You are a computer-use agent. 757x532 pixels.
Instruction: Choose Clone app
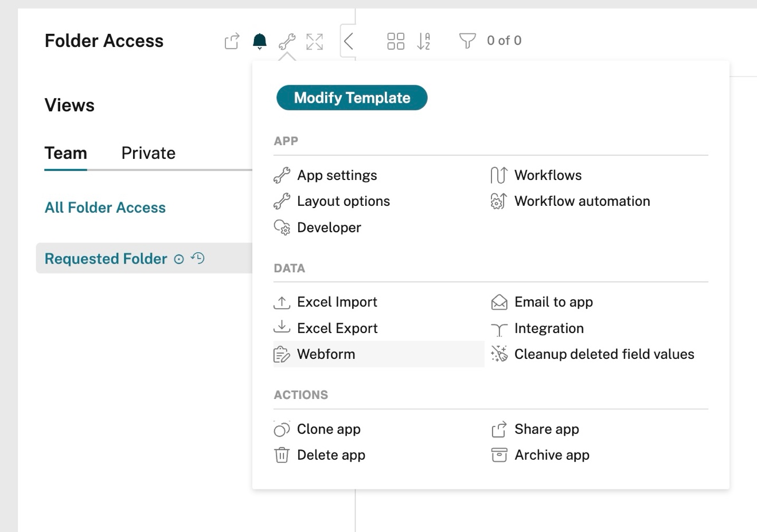pos(329,429)
